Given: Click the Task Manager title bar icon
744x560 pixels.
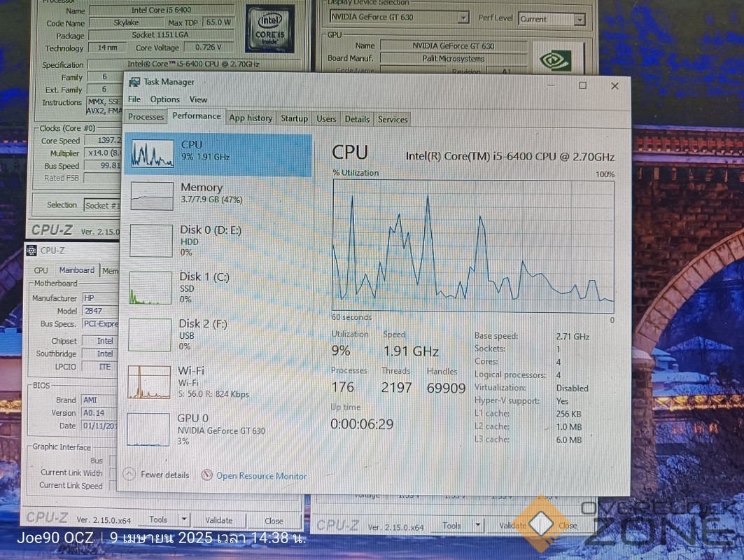Looking at the screenshot, I should point(135,82).
